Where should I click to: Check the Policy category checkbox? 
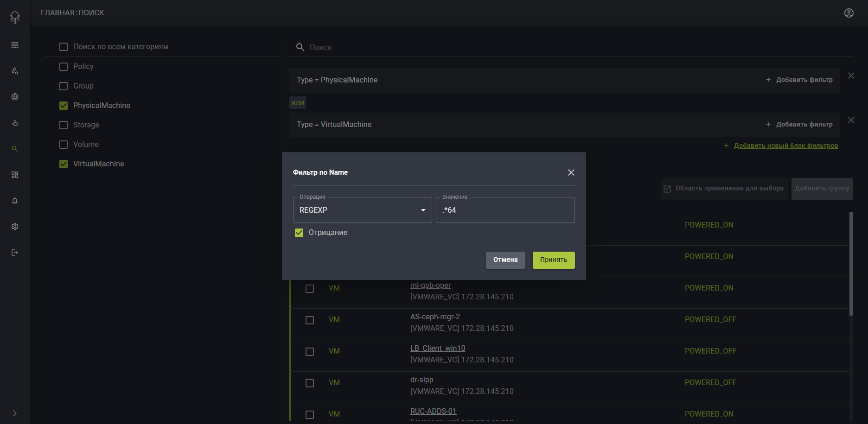pyautogui.click(x=64, y=67)
